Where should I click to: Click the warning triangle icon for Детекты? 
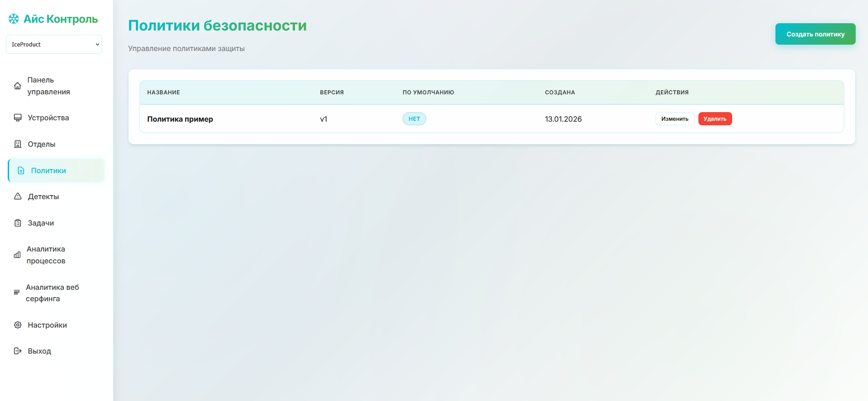tap(18, 196)
